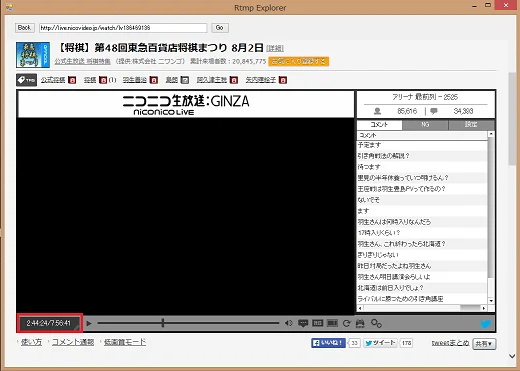
Task: Click the Facebook いいね！ button
Action: pos(328,343)
